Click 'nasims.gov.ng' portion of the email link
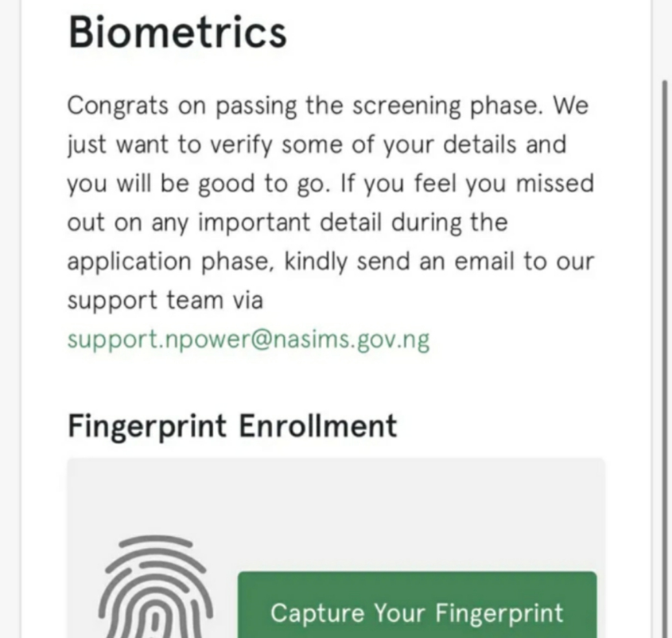 point(351,340)
